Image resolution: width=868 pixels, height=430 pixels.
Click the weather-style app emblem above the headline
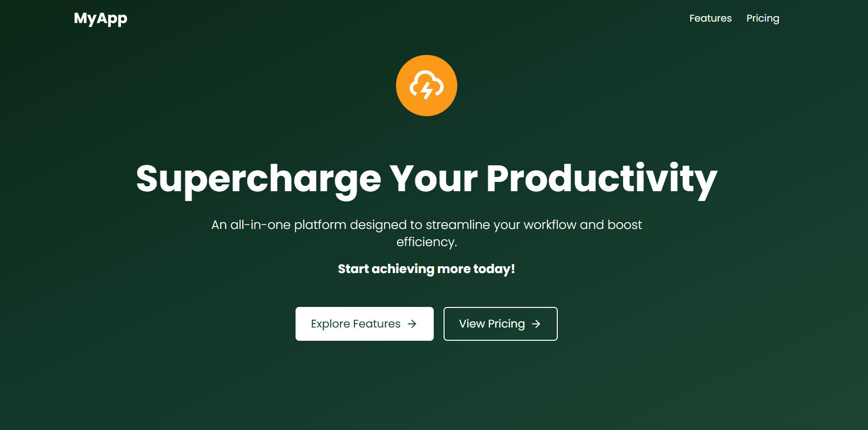point(426,85)
